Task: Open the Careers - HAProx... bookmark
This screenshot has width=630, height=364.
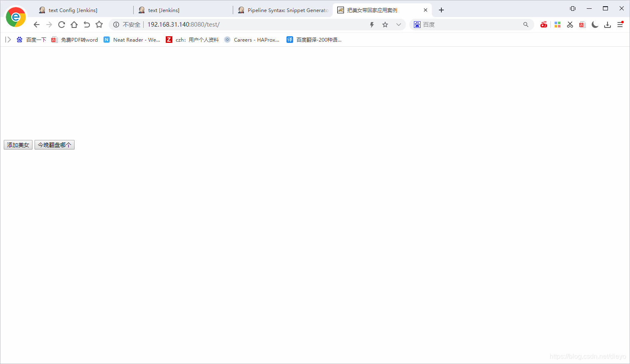Action: [x=252, y=40]
